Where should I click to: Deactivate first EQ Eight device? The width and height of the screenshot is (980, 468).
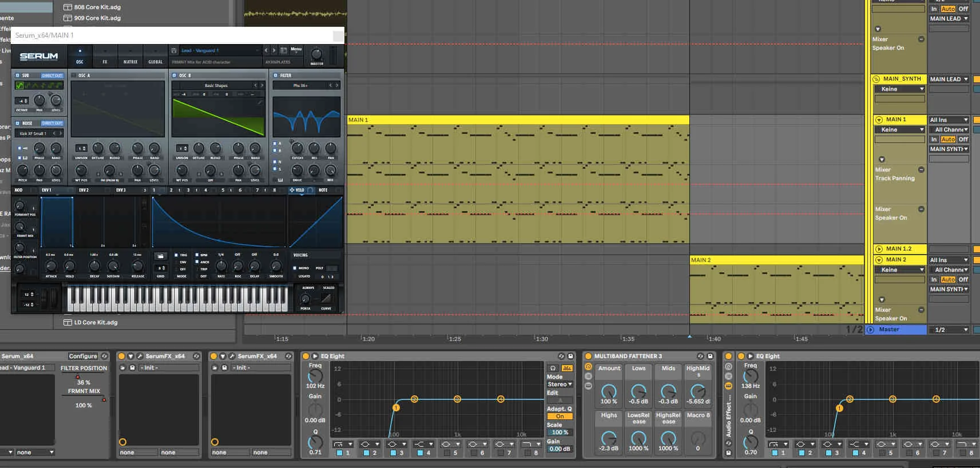pos(305,356)
